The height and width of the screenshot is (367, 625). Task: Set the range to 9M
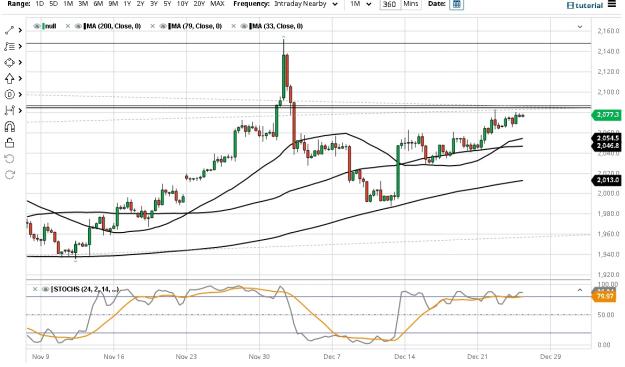(x=113, y=4)
